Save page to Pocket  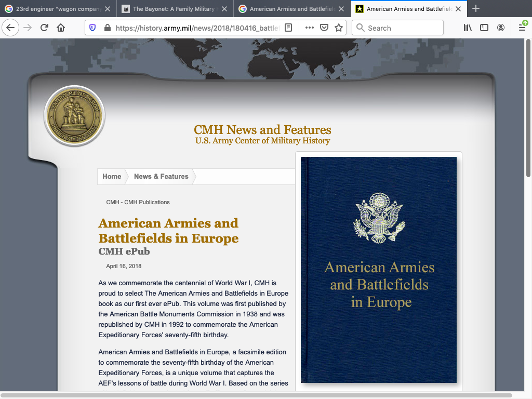[324, 28]
